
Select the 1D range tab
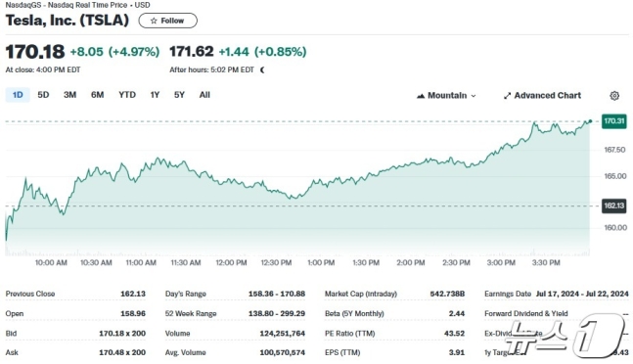pyautogui.click(x=18, y=95)
